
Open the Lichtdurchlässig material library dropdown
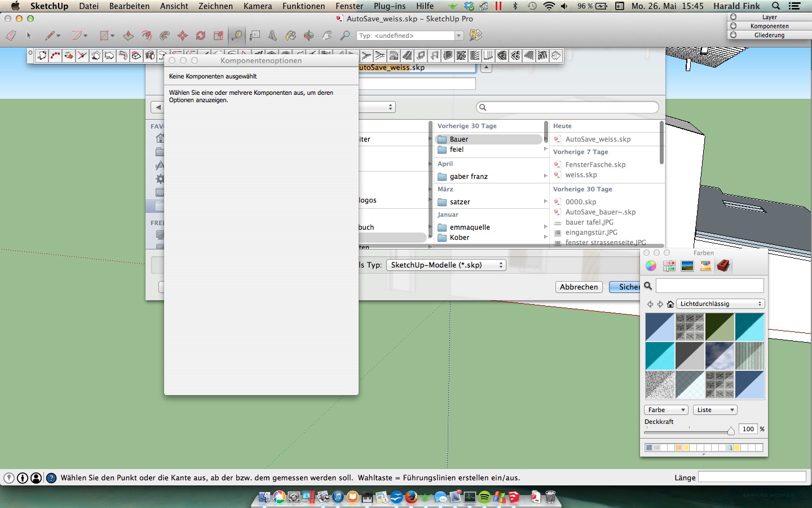[x=720, y=304]
